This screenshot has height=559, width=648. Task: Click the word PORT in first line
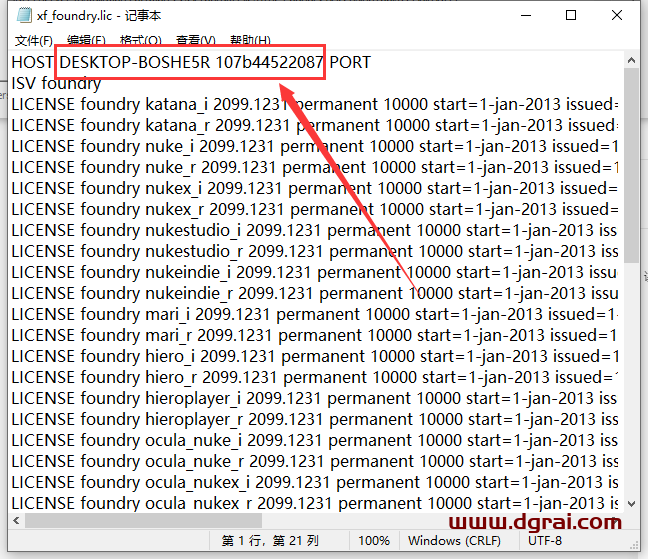click(x=350, y=62)
